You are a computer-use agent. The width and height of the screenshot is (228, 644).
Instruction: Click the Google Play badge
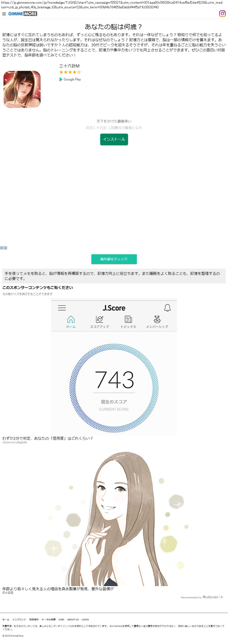tap(70, 79)
